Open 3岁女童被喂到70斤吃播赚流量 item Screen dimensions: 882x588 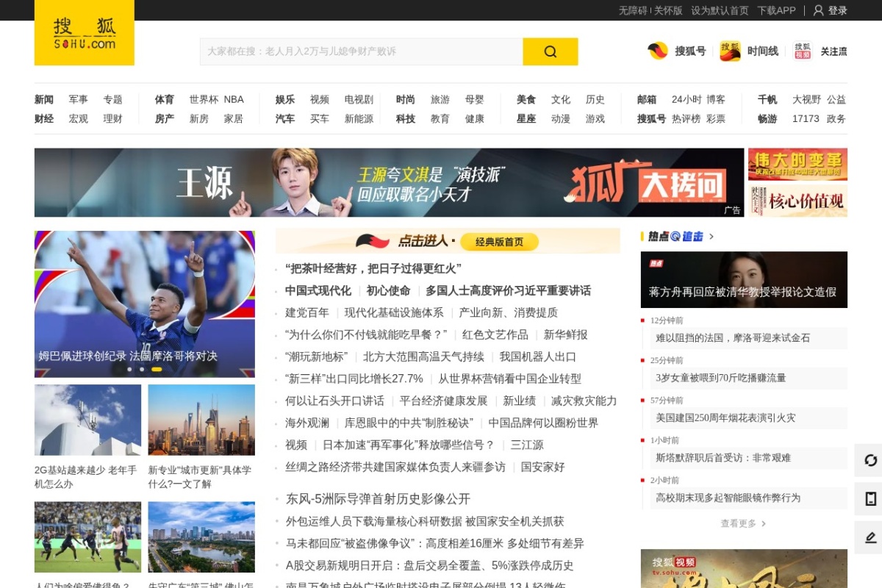721,378
